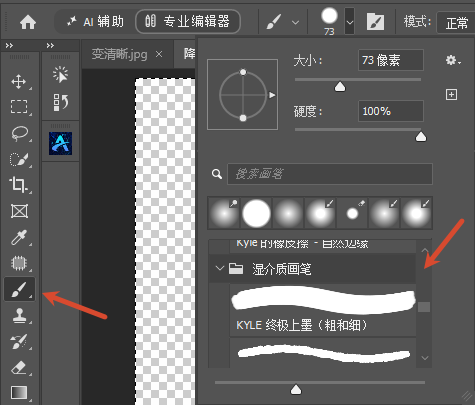Click the brush list scroll down arrow

[x=425, y=358]
